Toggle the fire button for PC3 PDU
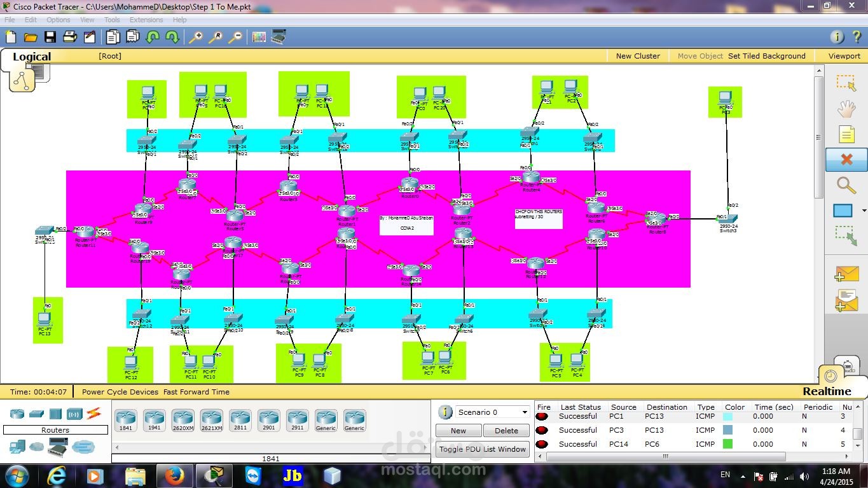 [x=542, y=430]
